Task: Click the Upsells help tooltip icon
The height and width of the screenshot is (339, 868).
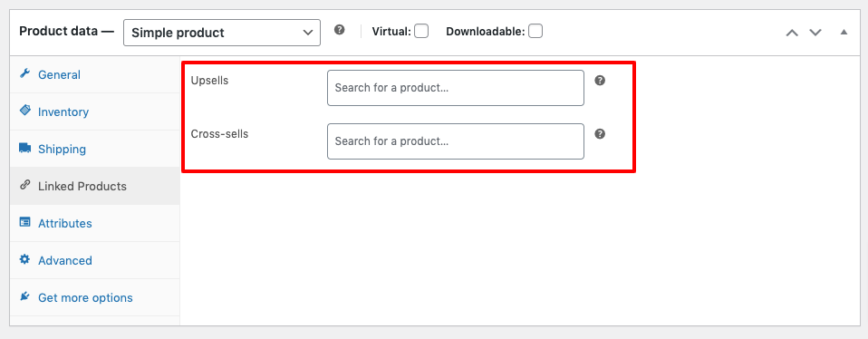Action: (x=600, y=81)
